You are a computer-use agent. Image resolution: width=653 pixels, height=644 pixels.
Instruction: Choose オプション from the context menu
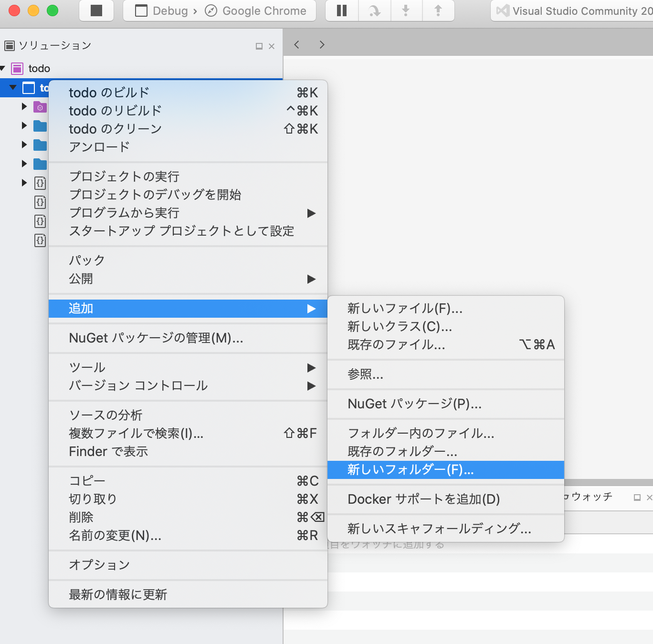point(188,565)
